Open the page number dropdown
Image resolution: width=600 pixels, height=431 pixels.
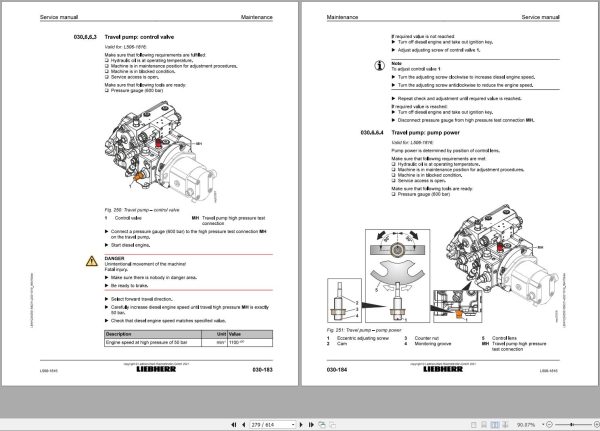tap(293, 424)
